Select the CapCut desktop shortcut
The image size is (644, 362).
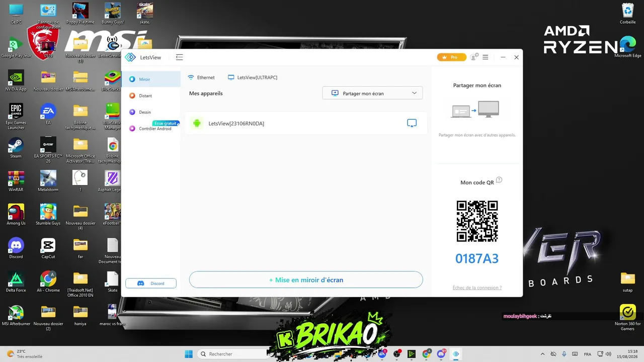click(48, 249)
